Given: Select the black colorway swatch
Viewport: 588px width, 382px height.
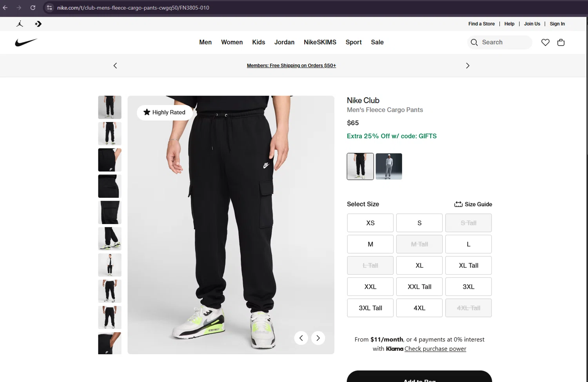Looking at the screenshot, I should pyautogui.click(x=360, y=167).
